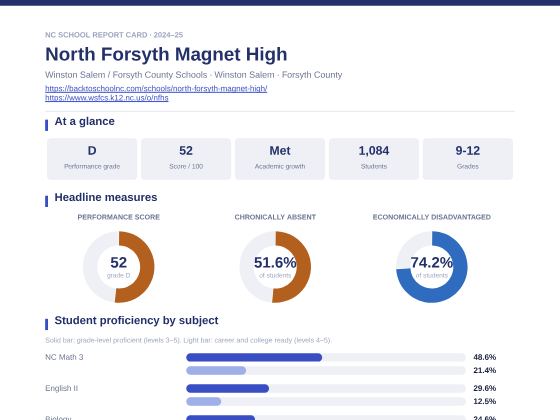The width and height of the screenshot is (560, 420).
Task: Click the NC Math 3 light career-ready bar
Action: [216, 370]
